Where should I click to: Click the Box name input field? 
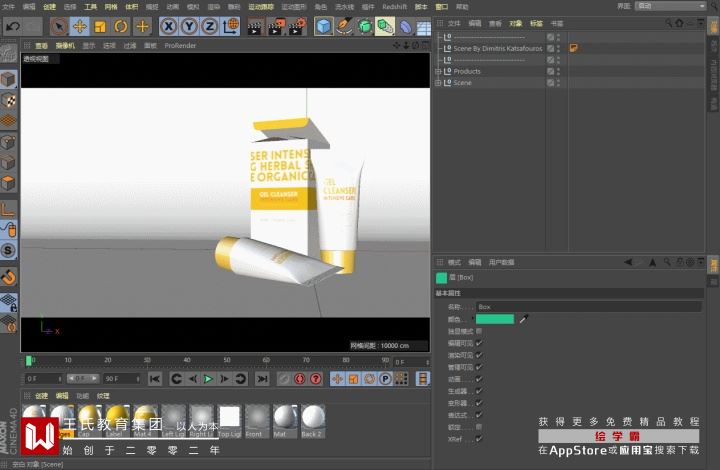[x=589, y=307]
